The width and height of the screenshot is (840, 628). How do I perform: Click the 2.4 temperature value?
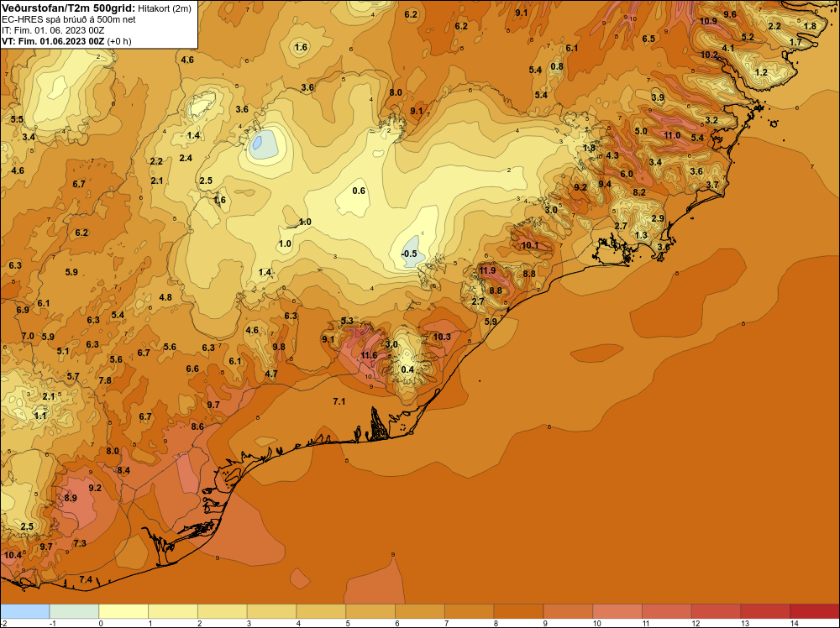(186, 158)
